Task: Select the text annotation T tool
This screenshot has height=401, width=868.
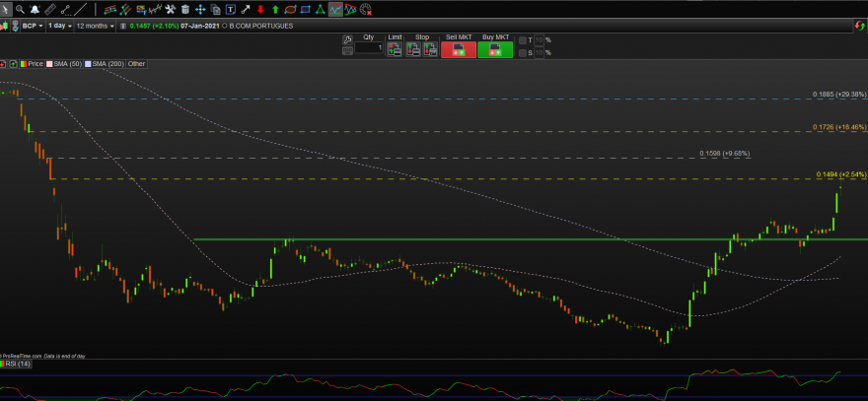Action: 230,9
